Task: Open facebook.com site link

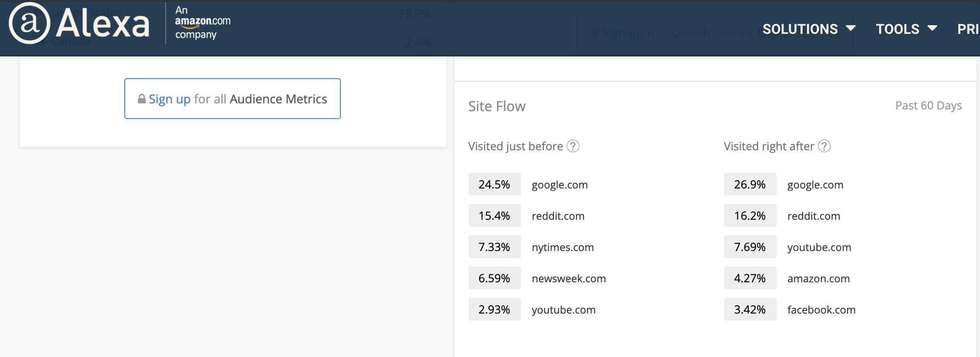Action: pos(821,310)
